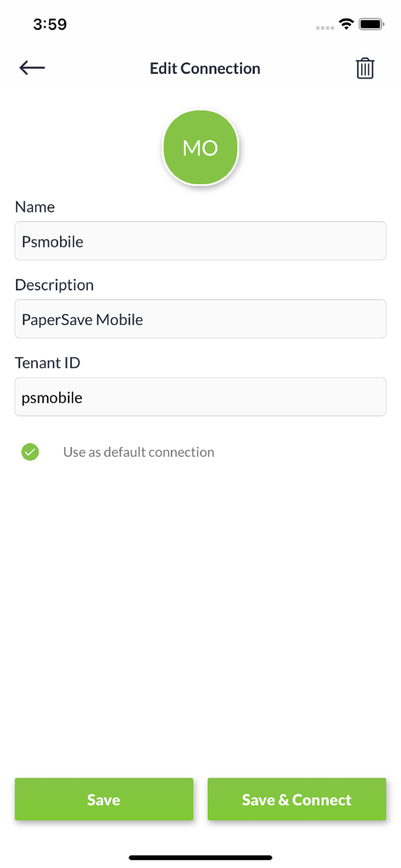This screenshot has width=401, height=868.
Task: Disable the default connection checkbox
Action: (x=30, y=452)
